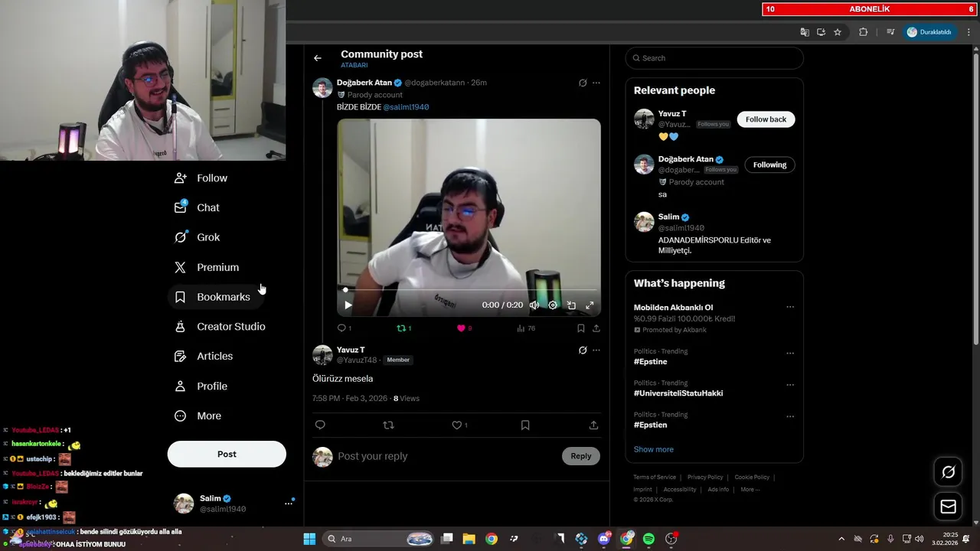This screenshot has height=551, width=980.
Task: Switch the video to fullscreen
Action: pyautogui.click(x=590, y=305)
